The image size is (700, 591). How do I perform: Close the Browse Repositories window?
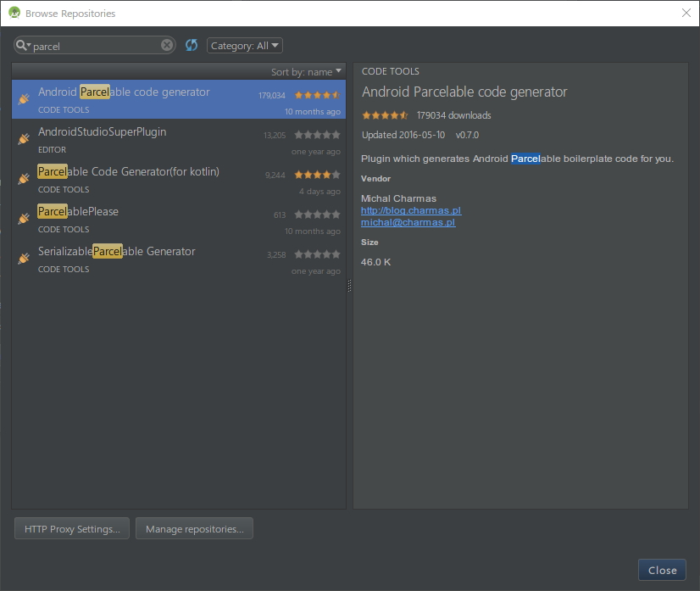[x=686, y=13]
